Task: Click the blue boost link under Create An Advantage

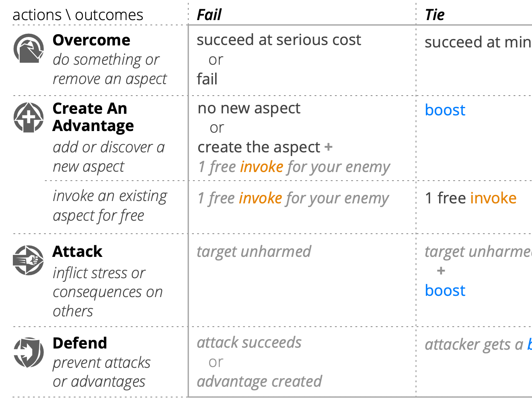Action: tap(445, 110)
